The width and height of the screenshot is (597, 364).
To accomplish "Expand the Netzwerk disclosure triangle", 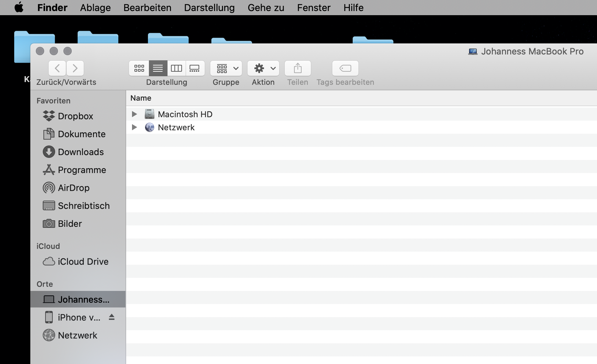I will (x=134, y=127).
